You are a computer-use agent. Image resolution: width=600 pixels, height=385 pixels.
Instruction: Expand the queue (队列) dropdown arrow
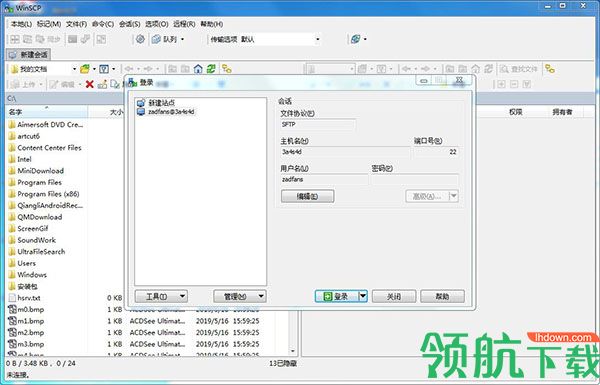coord(183,39)
